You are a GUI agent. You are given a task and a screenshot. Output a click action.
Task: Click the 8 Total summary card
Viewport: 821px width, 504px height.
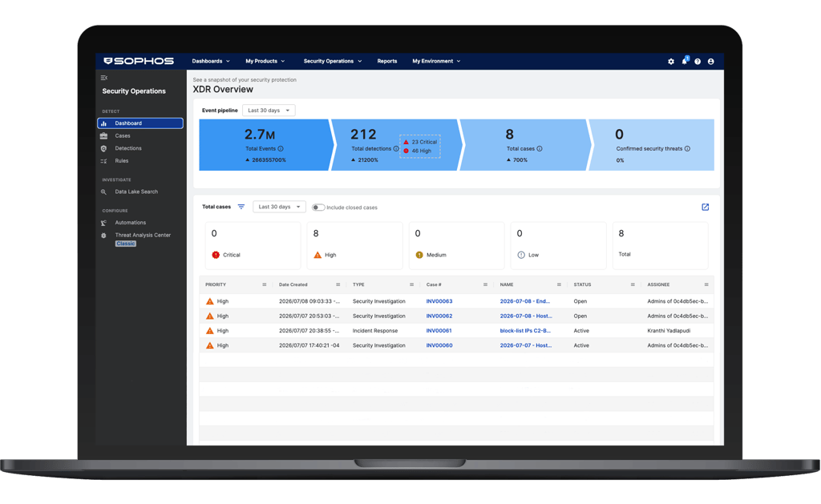tap(661, 245)
